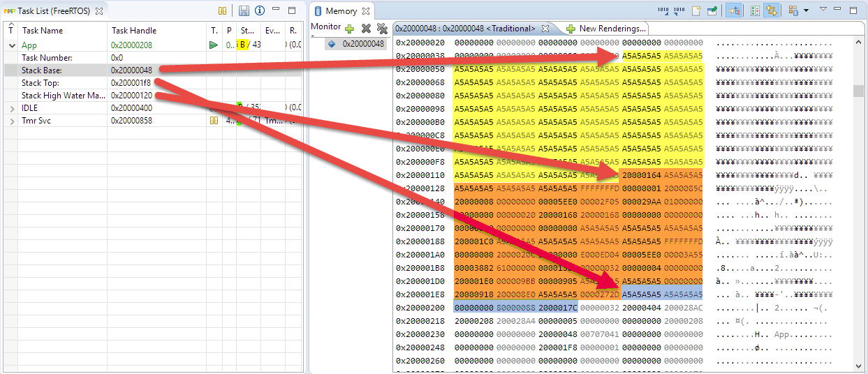Select the Memory view tab
The width and height of the screenshot is (868, 374).
click(x=341, y=11)
